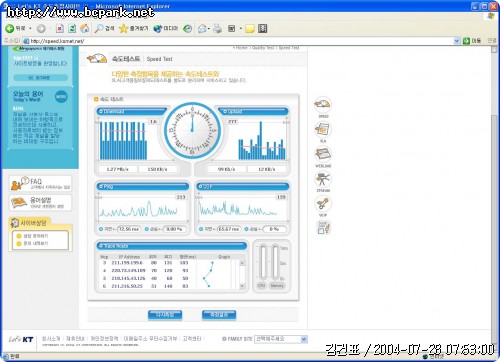Select the WEBLINE test side icon
The image size is (500, 362).
(323, 155)
